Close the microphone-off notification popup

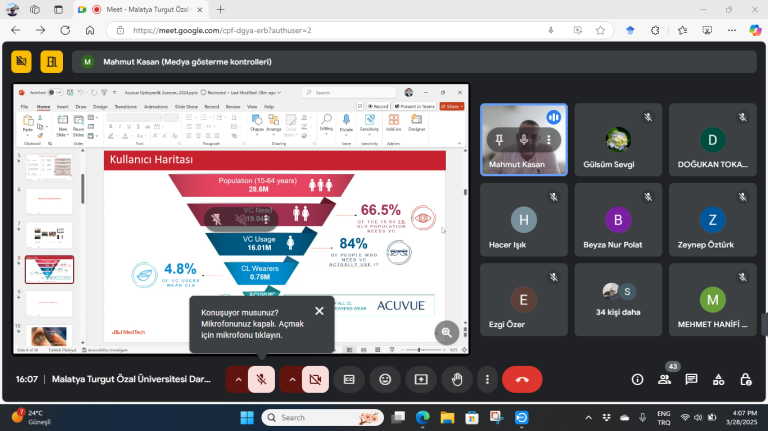pos(319,310)
